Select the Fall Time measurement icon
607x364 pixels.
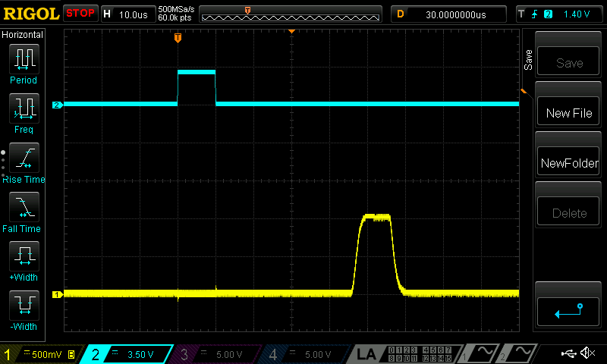click(x=24, y=206)
